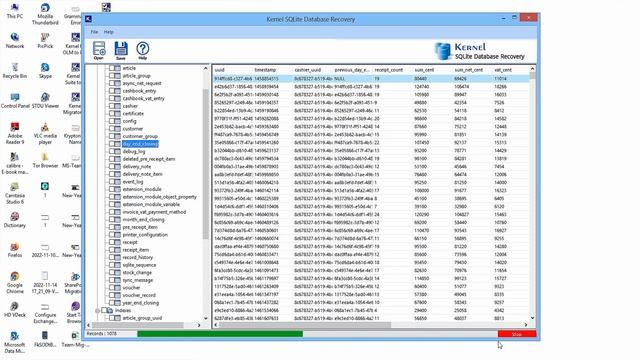Check the box next to article table
The image size is (640, 360).
tap(111, 68)
